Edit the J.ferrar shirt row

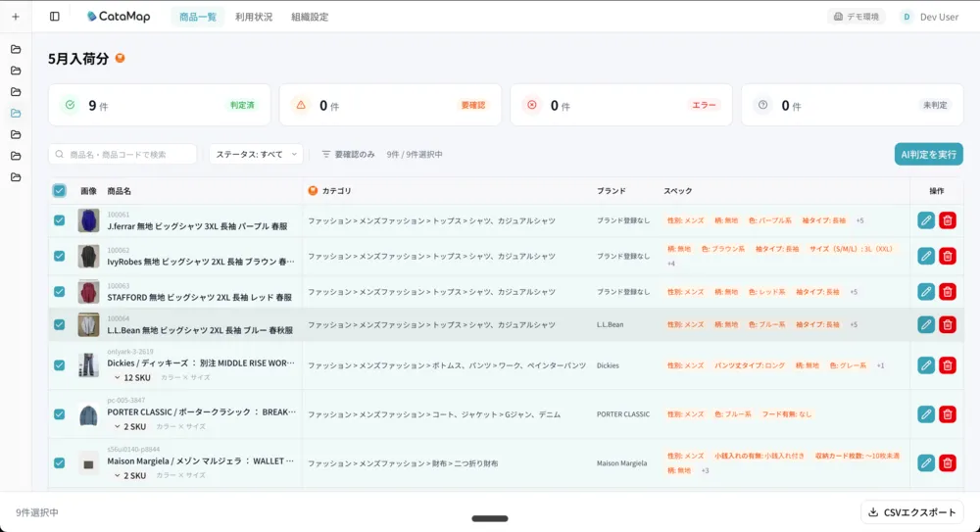926,220
